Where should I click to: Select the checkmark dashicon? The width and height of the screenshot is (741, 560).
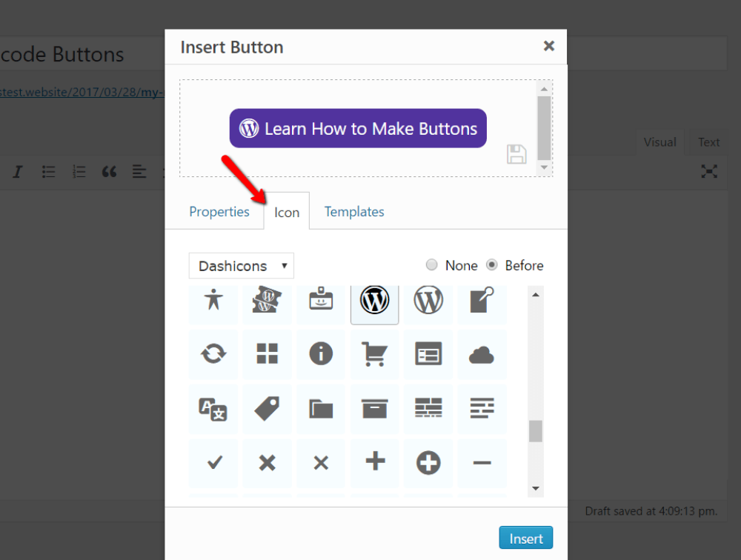214,463
